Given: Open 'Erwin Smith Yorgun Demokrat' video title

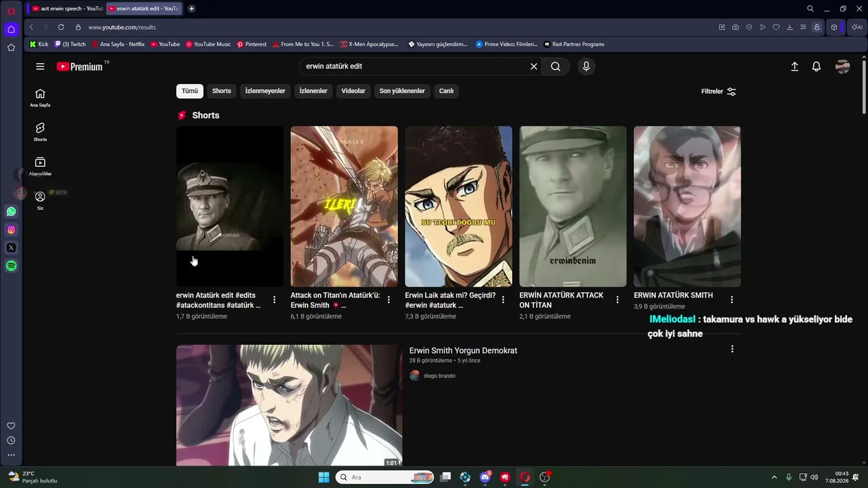Looking at the screenshot, I should pos(463,350).
